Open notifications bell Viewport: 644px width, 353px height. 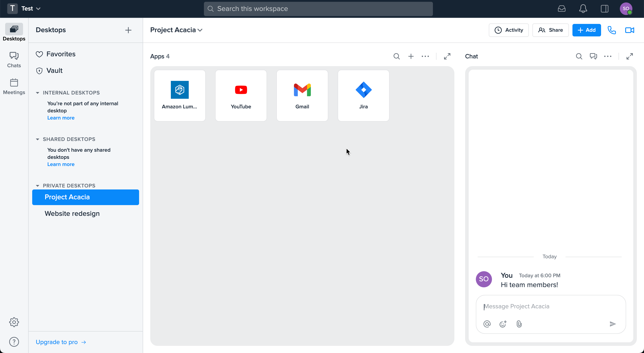[x=583, y=9]
